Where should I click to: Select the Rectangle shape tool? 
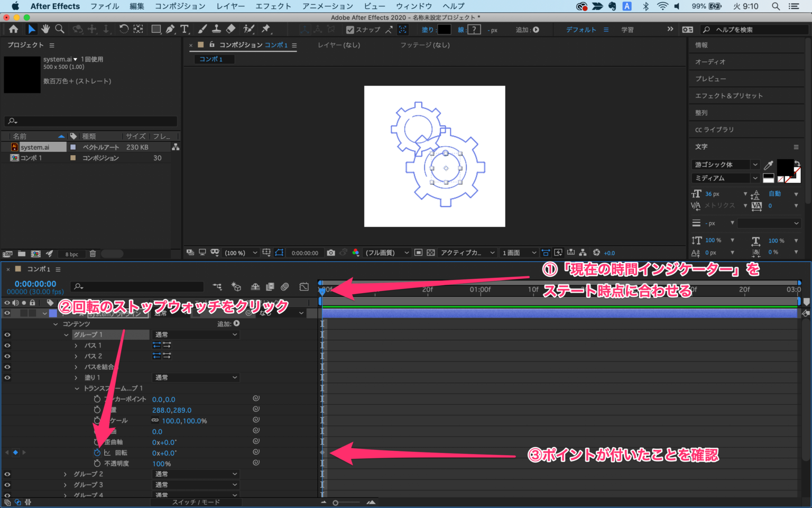(156, 29)
